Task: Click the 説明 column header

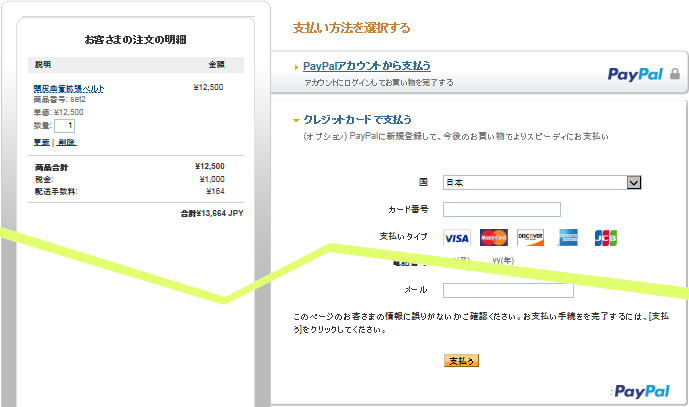Action: 43,65
